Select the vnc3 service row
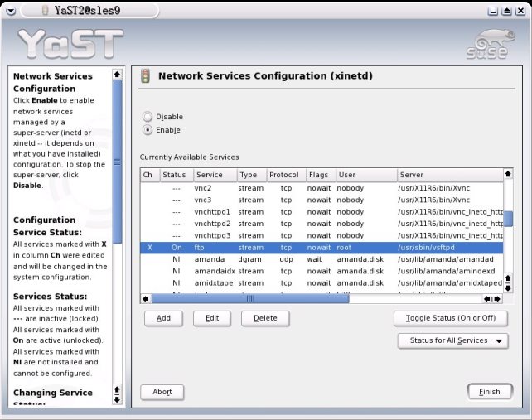 [x=322, y=200]
